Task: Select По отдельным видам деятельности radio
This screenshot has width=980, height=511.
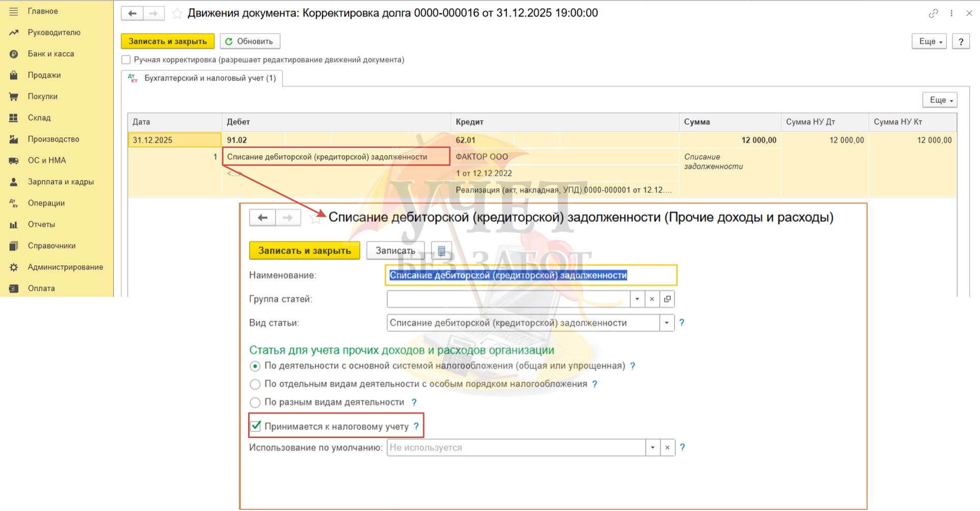Action: pyautogui.click(x=255, y=384)
